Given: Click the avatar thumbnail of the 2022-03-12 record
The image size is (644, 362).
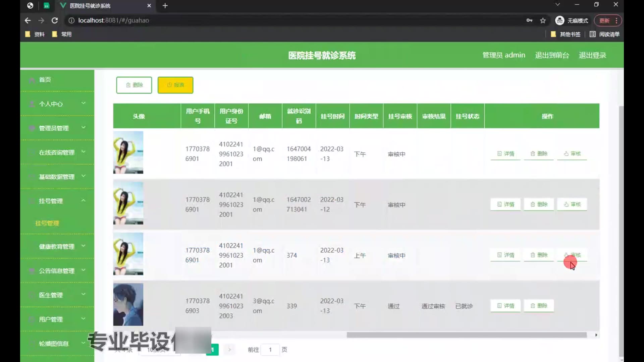Looking at the screenshot, I should point(128,203).
